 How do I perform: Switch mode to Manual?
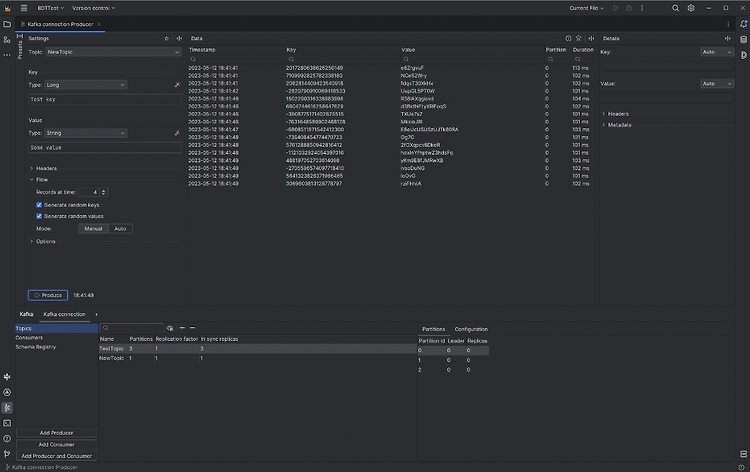tap(93, 229)
